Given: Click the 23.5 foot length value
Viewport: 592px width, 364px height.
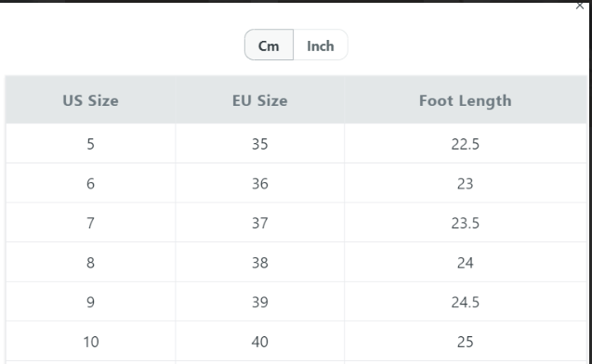Looking at the screenshot, I should point(465,223).
